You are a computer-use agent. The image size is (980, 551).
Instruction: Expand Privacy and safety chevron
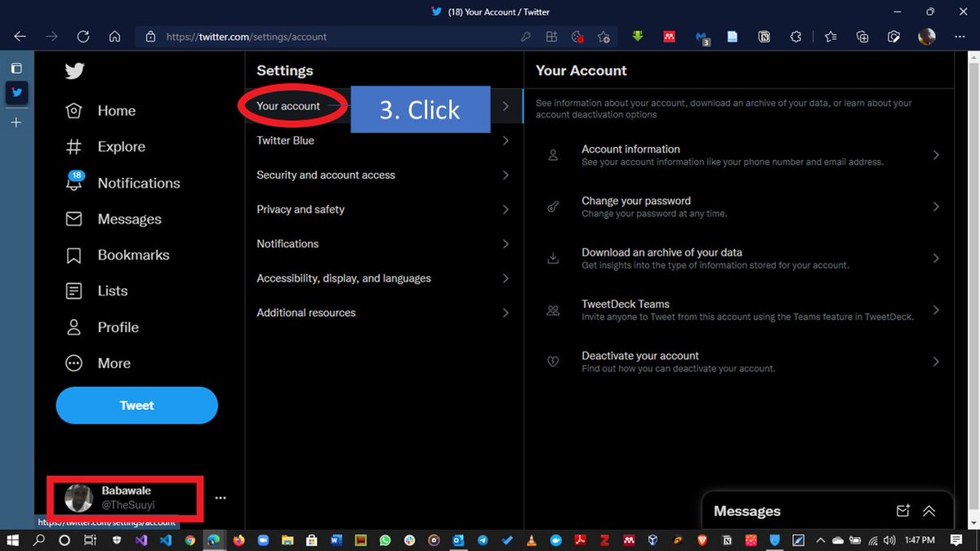[x=506, y=209]
